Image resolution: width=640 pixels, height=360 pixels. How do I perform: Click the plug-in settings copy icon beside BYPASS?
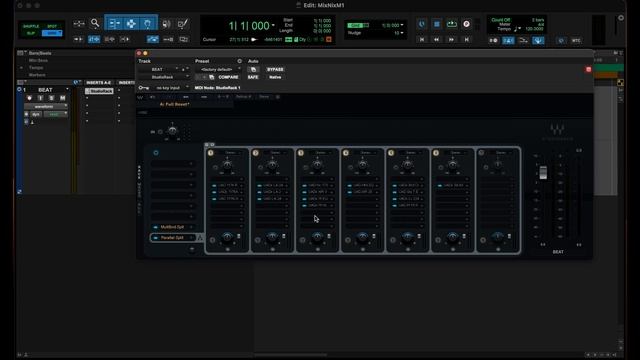click(253, 69)
